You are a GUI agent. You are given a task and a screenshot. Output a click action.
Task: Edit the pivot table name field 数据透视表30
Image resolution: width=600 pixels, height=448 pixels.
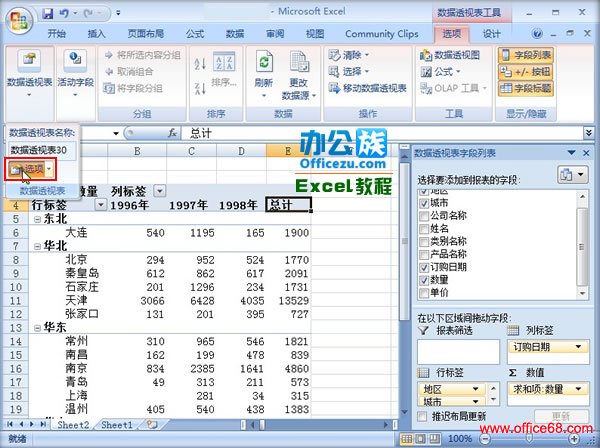tap(42, 150)
